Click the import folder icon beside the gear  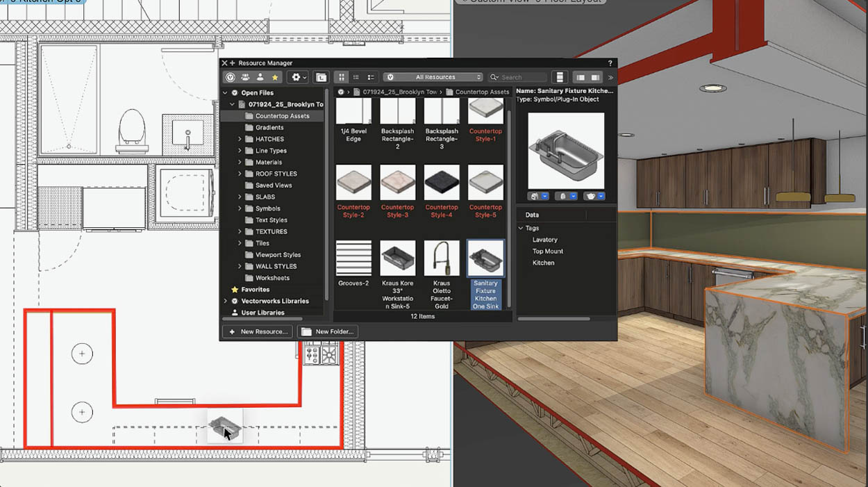[x=321, y=76]
